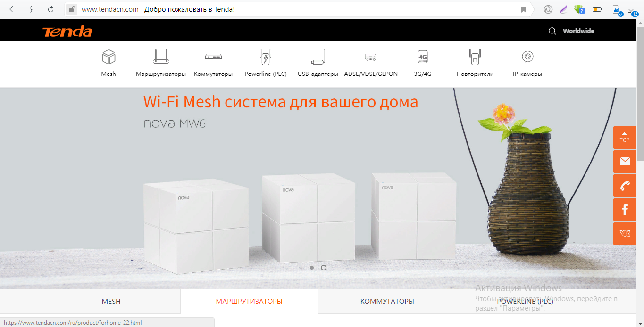Click the orange email envelope button
This screenshot has width=644, height=327.
click(625, 161)
